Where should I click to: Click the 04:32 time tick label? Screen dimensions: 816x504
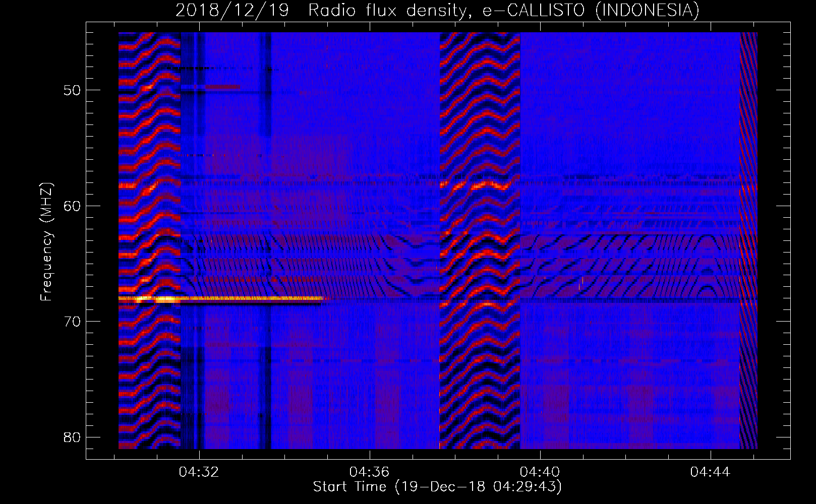[x=199, y=472]
